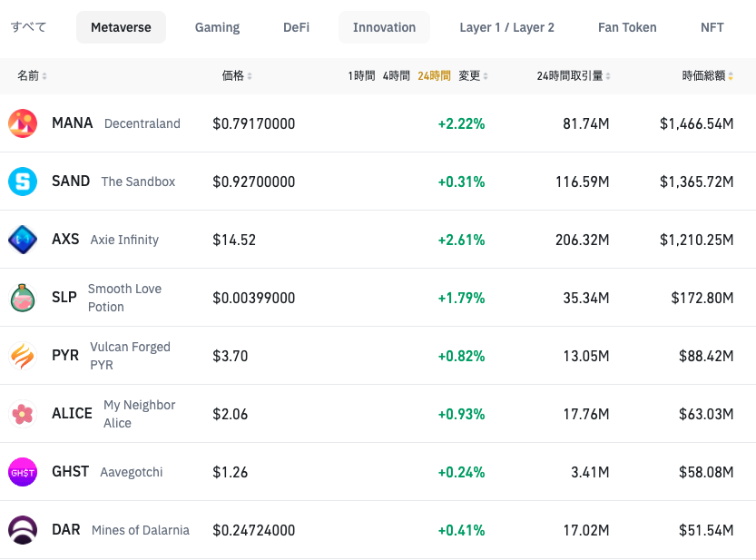Click the price $0.24724000
The image size is (756, 560).
(253, 531)
